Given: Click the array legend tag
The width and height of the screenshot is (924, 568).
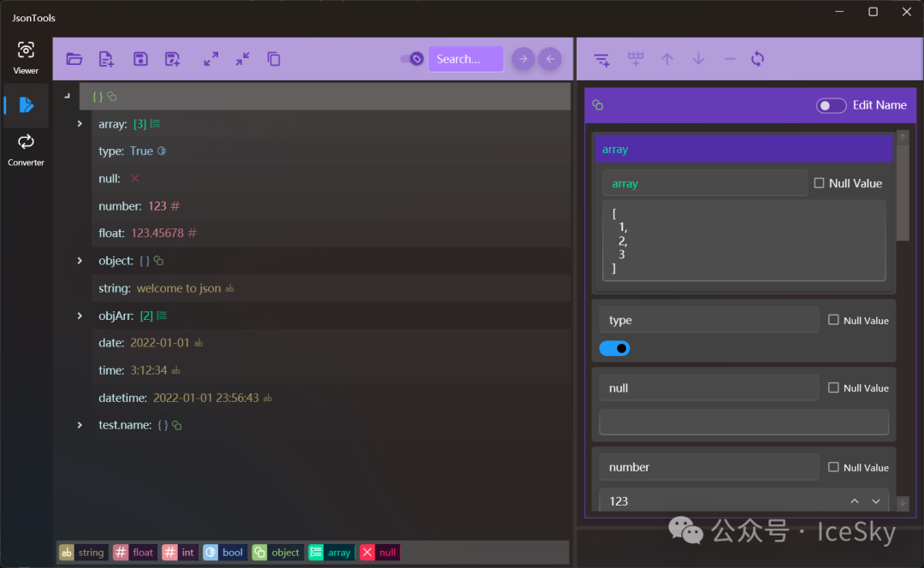Looking at the screenshot, I should tap(330, 553).
